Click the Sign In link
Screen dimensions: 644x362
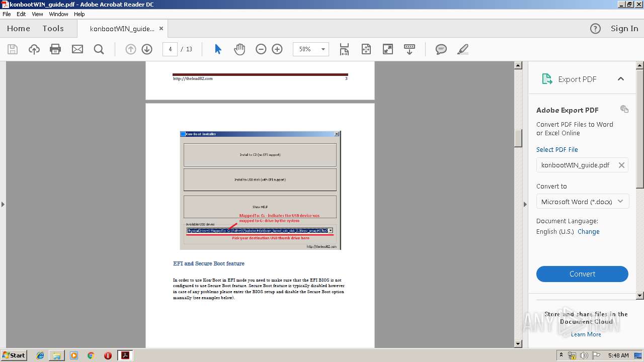point(624,29)
